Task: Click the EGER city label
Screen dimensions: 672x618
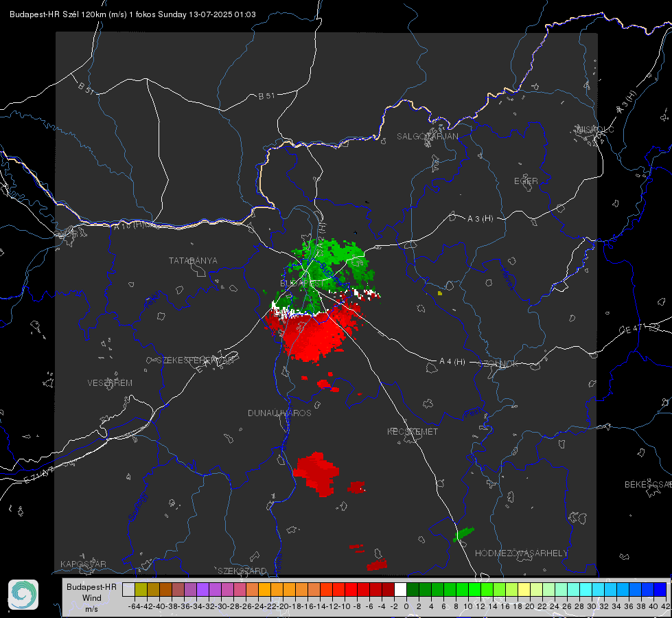Action: [x=526, y=181]
